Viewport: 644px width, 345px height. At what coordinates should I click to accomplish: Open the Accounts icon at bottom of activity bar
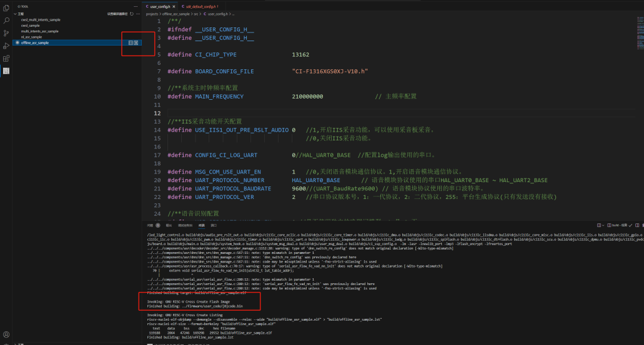pos(6,334)
